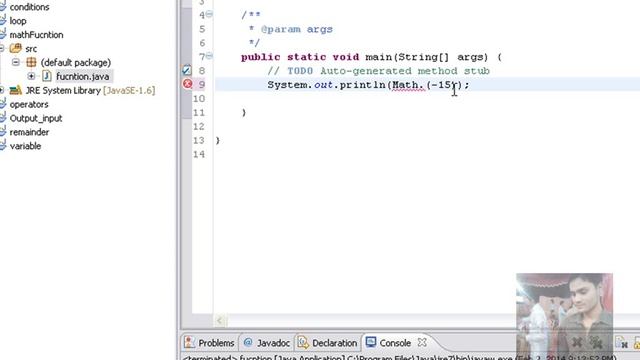Screen dimensions: 640x360
Task: Select the (default package) entry
Action: (x=76, y=62)
